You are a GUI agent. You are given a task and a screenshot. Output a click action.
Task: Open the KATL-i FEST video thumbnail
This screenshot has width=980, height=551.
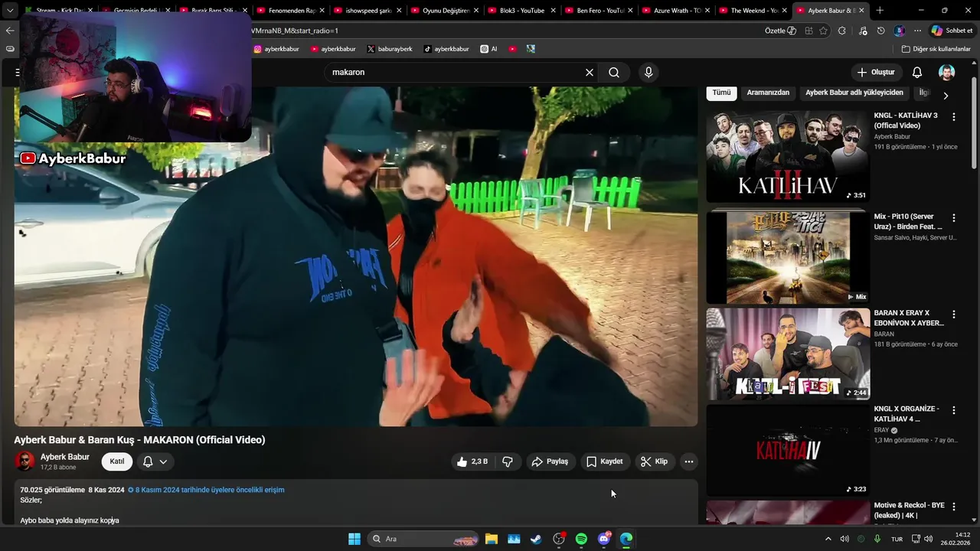[788, 354]
